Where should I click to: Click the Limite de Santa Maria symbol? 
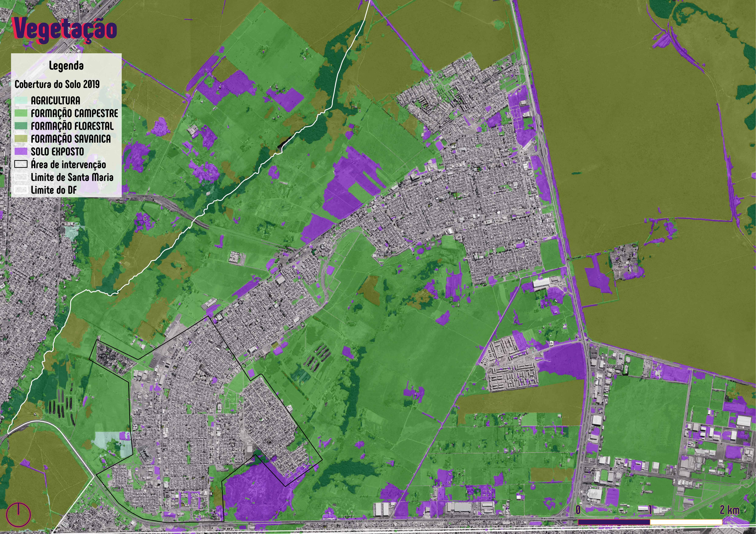[21, 177]
